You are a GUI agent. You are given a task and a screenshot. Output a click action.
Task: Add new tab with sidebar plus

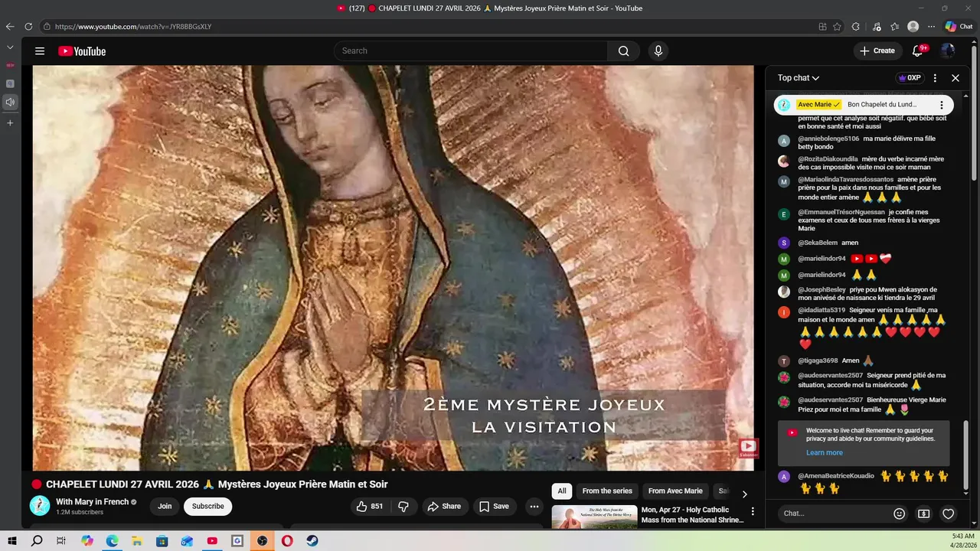[x=10, y=122]
